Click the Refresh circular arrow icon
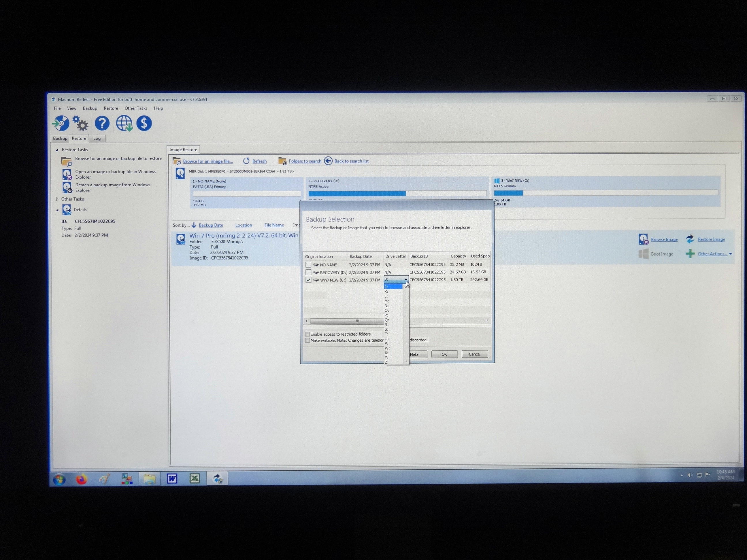 [x=246, y=161]
